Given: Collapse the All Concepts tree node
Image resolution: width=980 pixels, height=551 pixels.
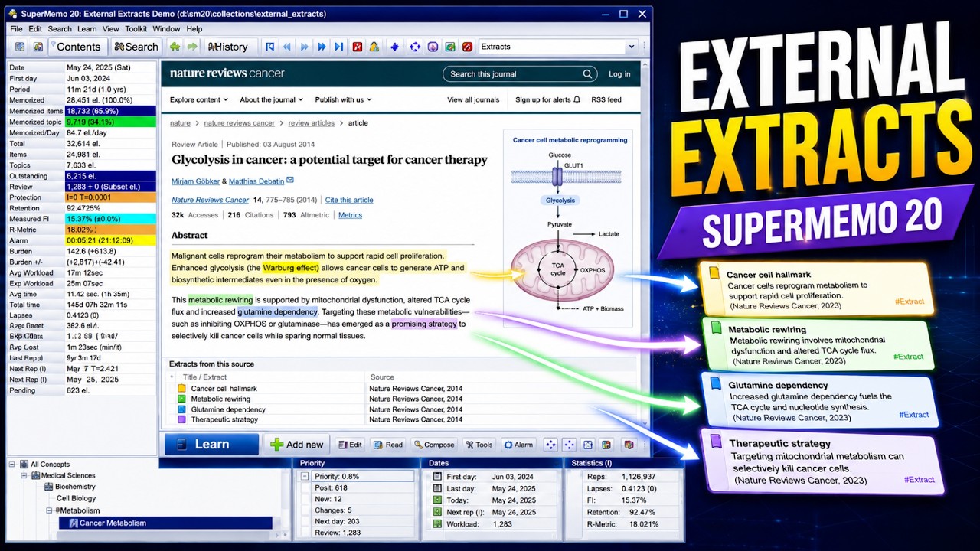Looking at the screenshot, I should (x=13, y=464).
